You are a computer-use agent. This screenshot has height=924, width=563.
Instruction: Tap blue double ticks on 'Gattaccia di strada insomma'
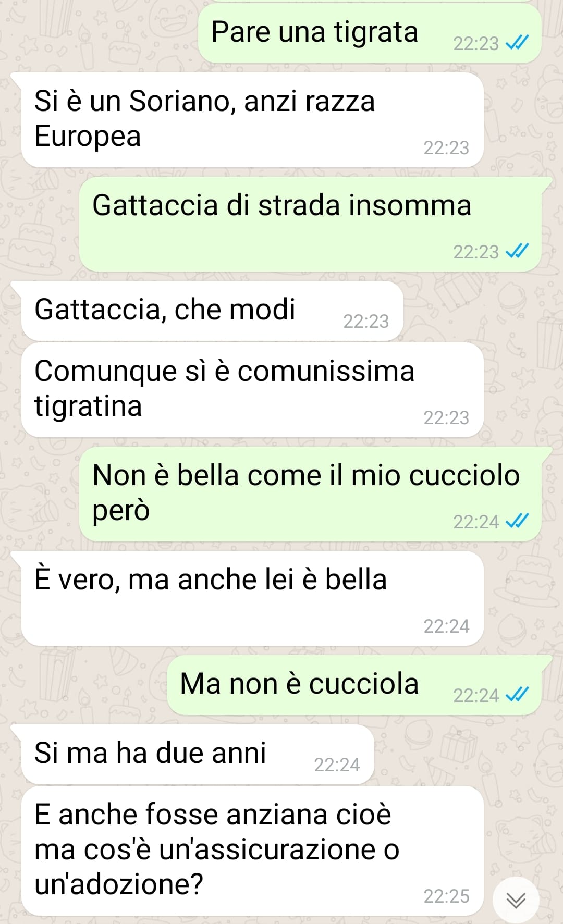tap(517, 251)
